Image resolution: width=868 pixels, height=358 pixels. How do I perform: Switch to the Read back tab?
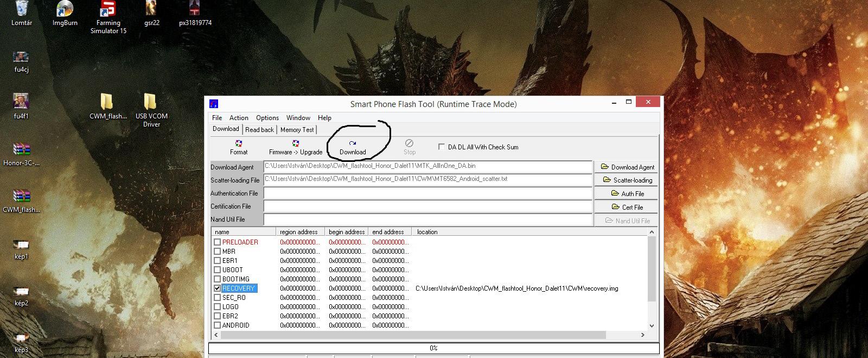point(259,130)
